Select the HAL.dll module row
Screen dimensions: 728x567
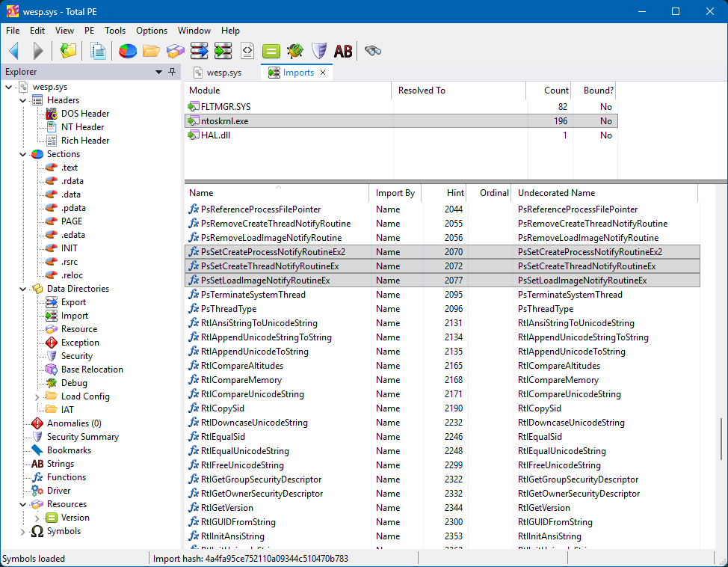pyautogui.click(x=401, y=135)
